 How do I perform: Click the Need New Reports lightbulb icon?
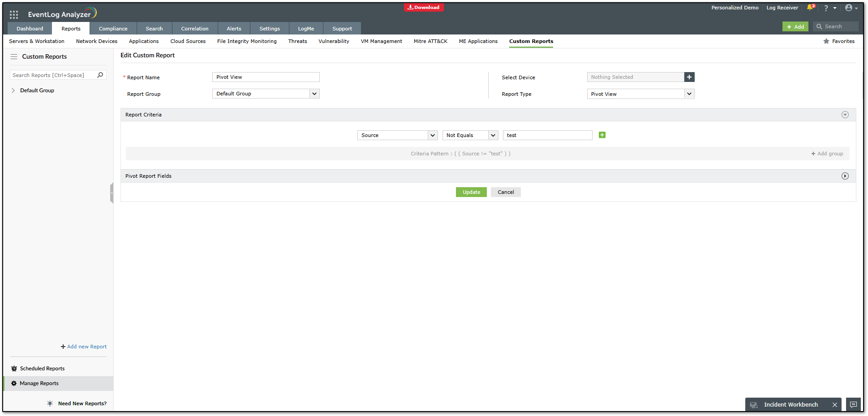coord(50,403)
